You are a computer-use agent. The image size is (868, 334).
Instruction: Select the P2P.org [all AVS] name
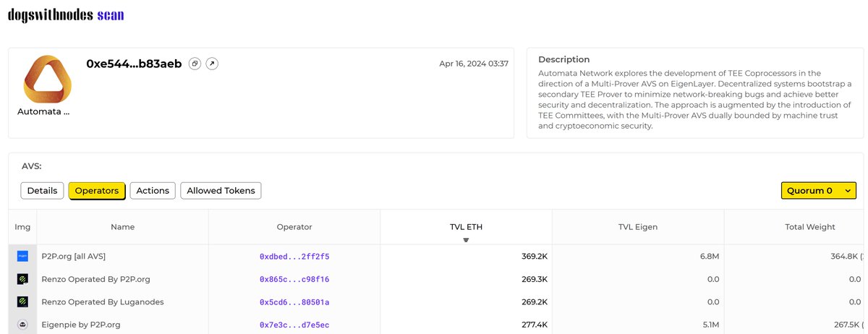point(74,257)
